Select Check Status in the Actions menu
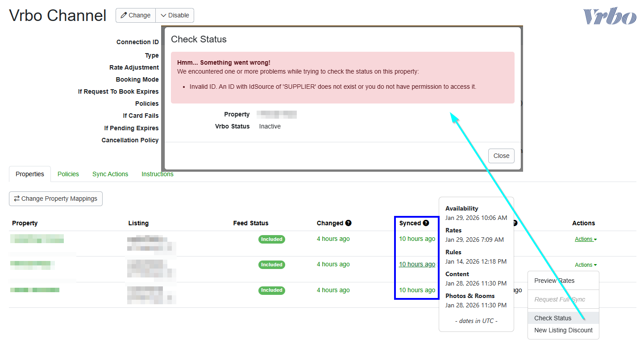The height and width of the screenshot is (360, 644). click(553, 318)
